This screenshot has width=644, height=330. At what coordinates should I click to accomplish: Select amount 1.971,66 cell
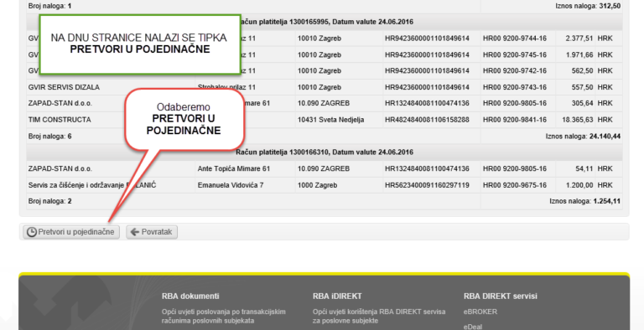point(579,54)
